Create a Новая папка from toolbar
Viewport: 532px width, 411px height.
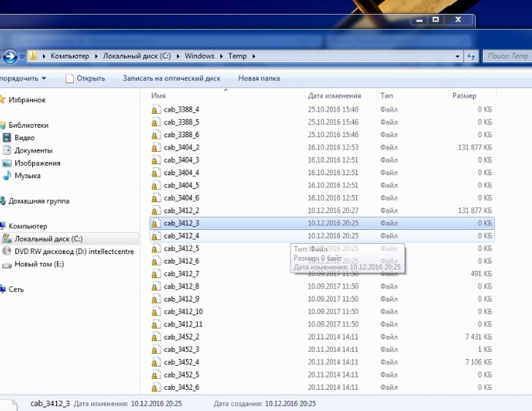coord(259,78)
